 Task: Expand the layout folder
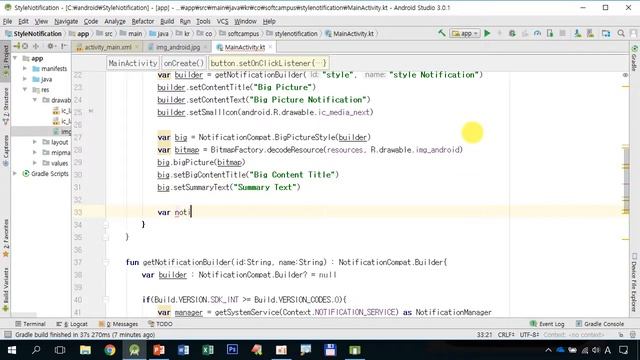click(x=35, y=142)
